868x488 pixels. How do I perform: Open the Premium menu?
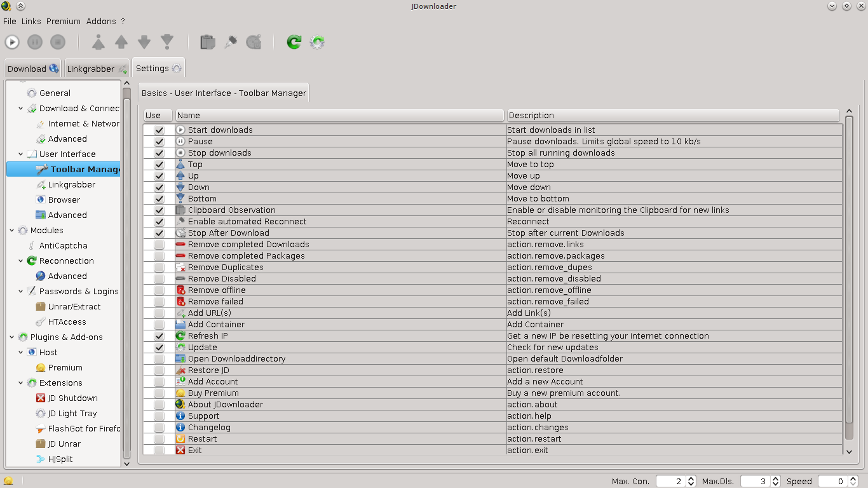point(63,21)
